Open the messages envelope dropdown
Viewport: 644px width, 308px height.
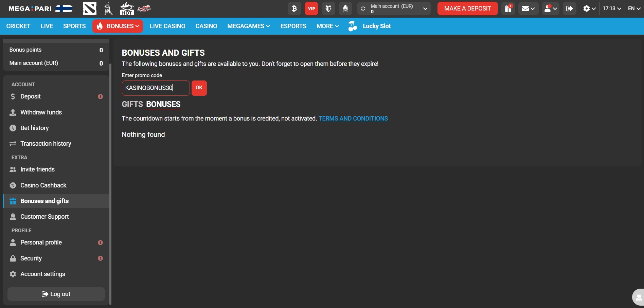pyautogui.click(x=528, y=8)
